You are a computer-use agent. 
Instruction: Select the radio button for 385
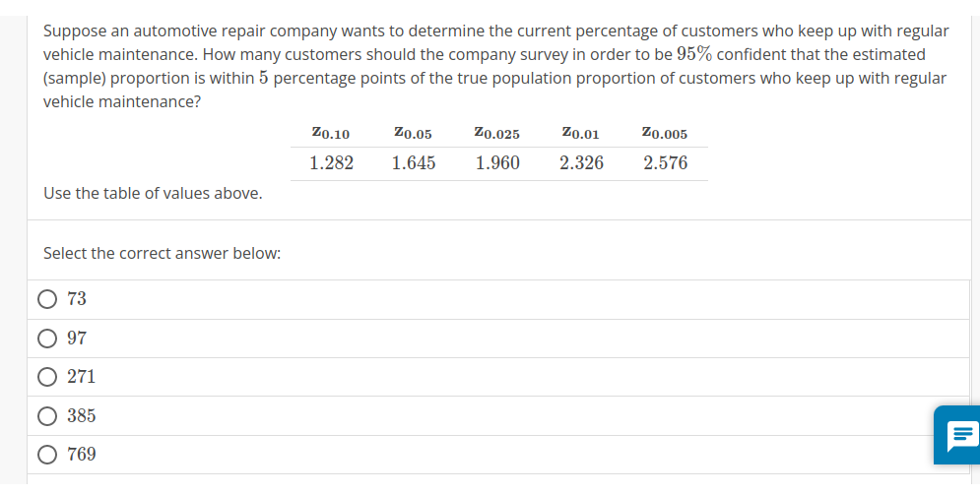point(47,416)
